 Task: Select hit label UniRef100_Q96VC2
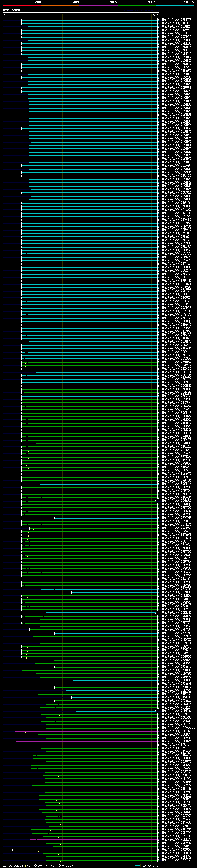click(177, 785)
